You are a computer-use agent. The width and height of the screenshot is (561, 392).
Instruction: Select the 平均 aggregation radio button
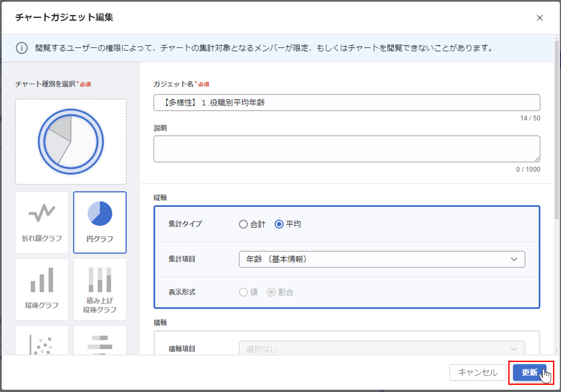point(279,224)
